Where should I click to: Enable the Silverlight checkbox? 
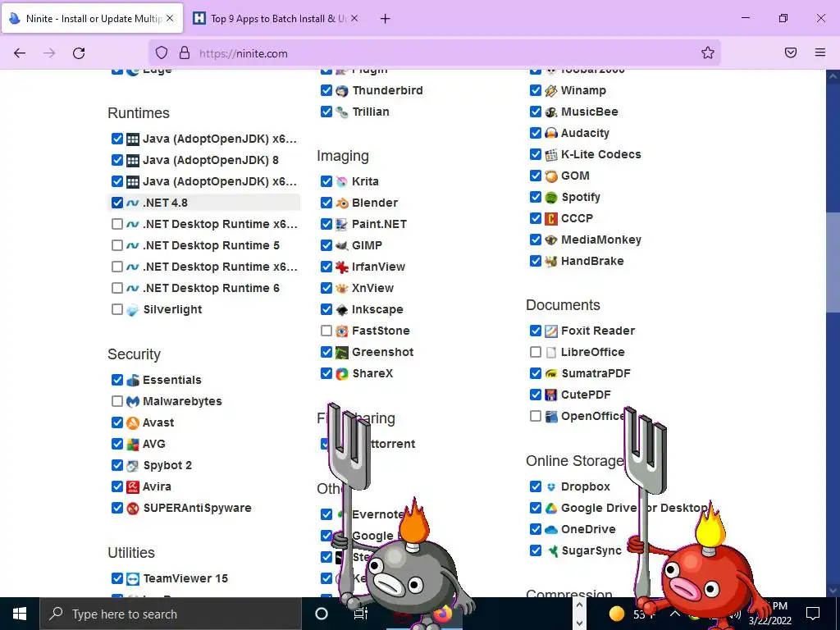click(x=117, y=309)
